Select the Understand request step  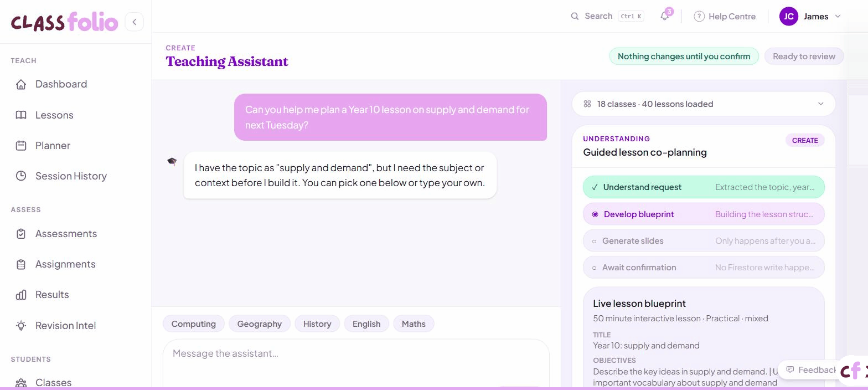[x=704, y=187]
